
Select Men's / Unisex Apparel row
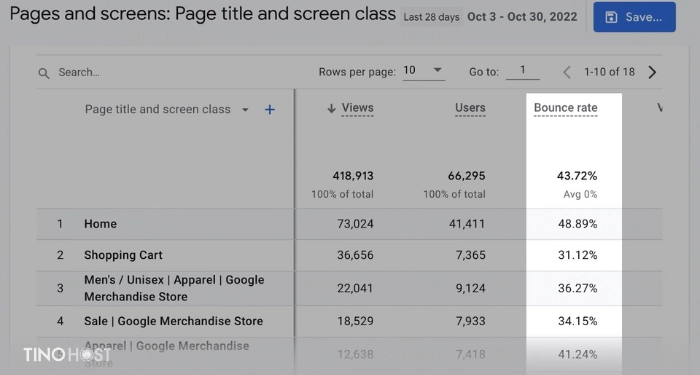pos(349,288)
